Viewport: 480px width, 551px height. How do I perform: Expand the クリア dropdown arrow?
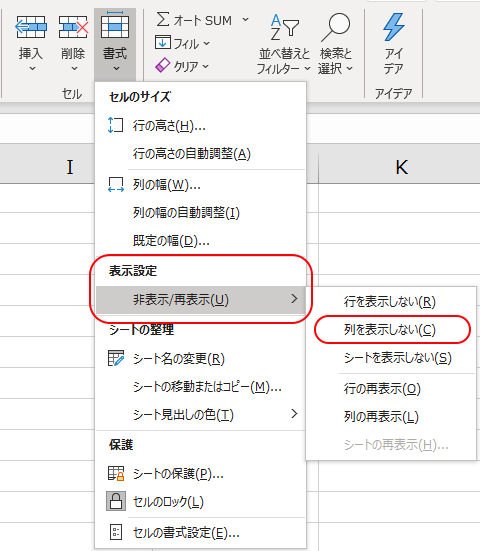click(x=206, y=66)
